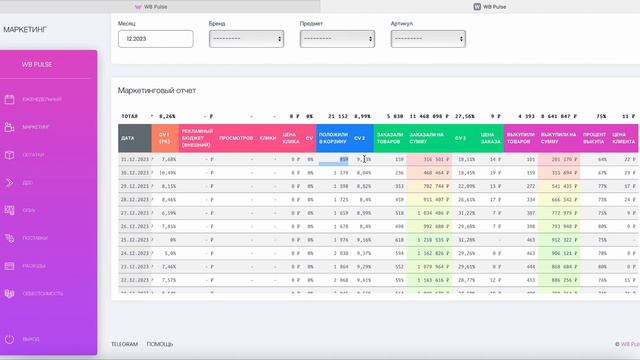Select the 28.12.2023 date row
The height and width of the screenshot is (360, 640).
tap(378, 200)
